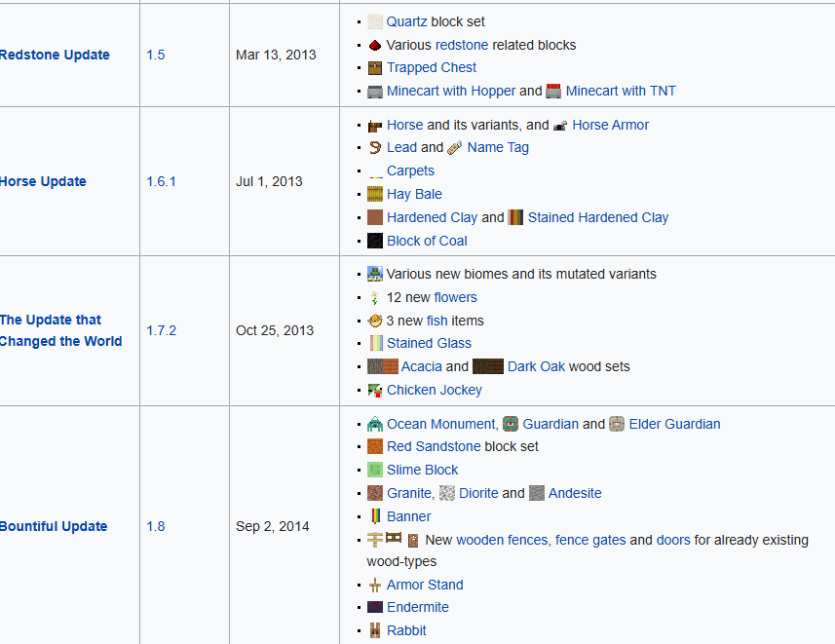Image resolution: width=835 pixels, height=644 pixels.
Task: Open the Bountiful Update link
Action: [54, 526]
